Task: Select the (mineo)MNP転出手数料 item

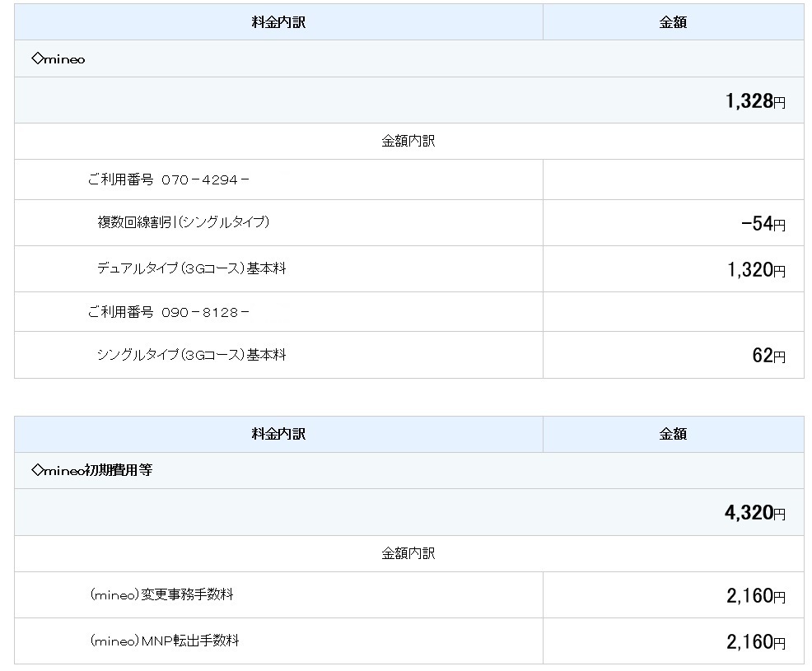Action: coord(164,641)
